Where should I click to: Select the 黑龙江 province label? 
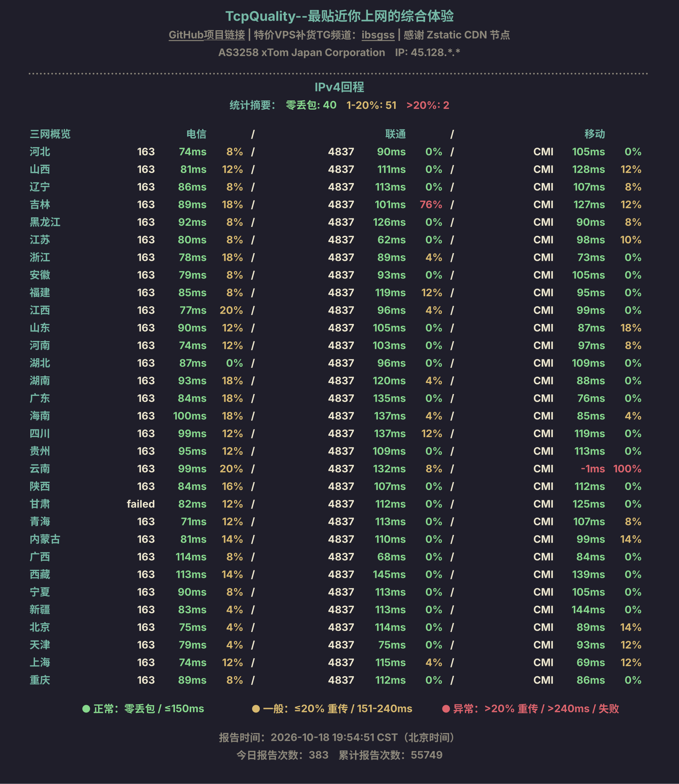click(45, 222)
